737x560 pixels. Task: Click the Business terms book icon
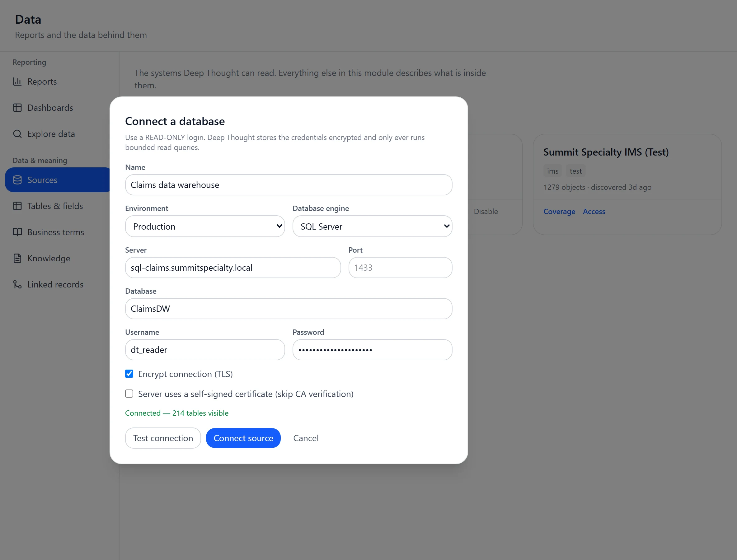click(x=17, y=232)
